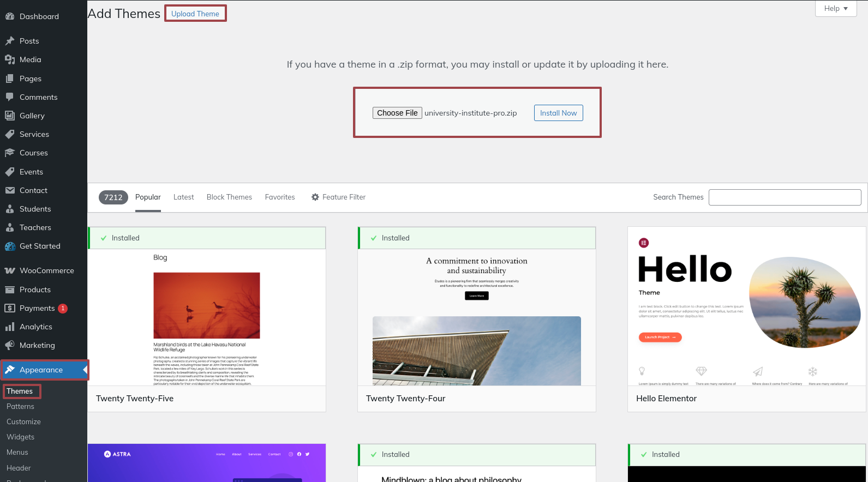Click the Analytics bar chart icon
The width and height of the screenshot is (868, 482).
10,327
